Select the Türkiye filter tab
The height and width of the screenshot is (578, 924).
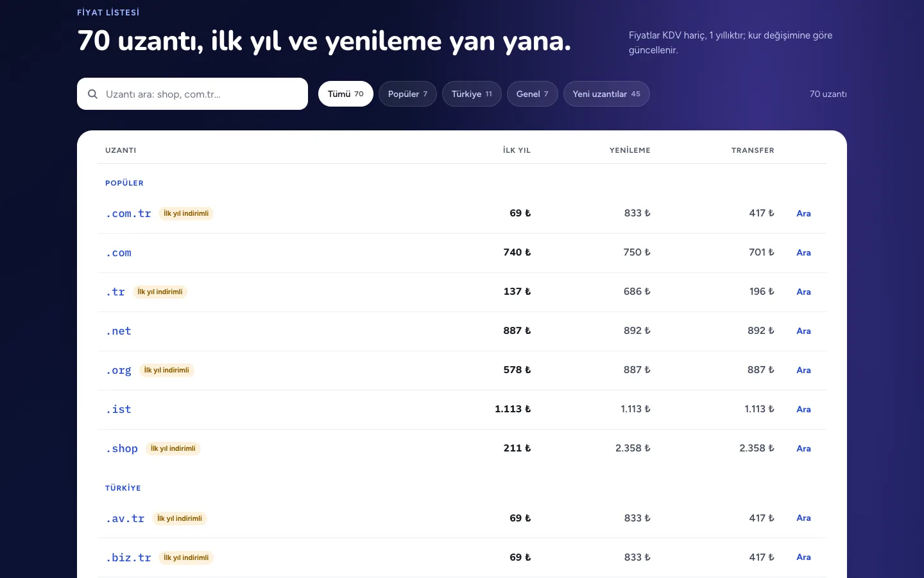point(472,94)
